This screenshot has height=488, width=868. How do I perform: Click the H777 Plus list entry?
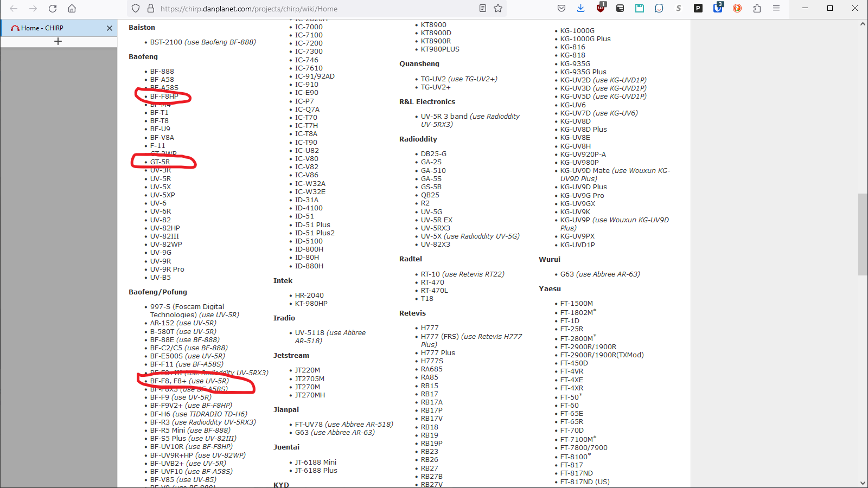coord(438,353)
